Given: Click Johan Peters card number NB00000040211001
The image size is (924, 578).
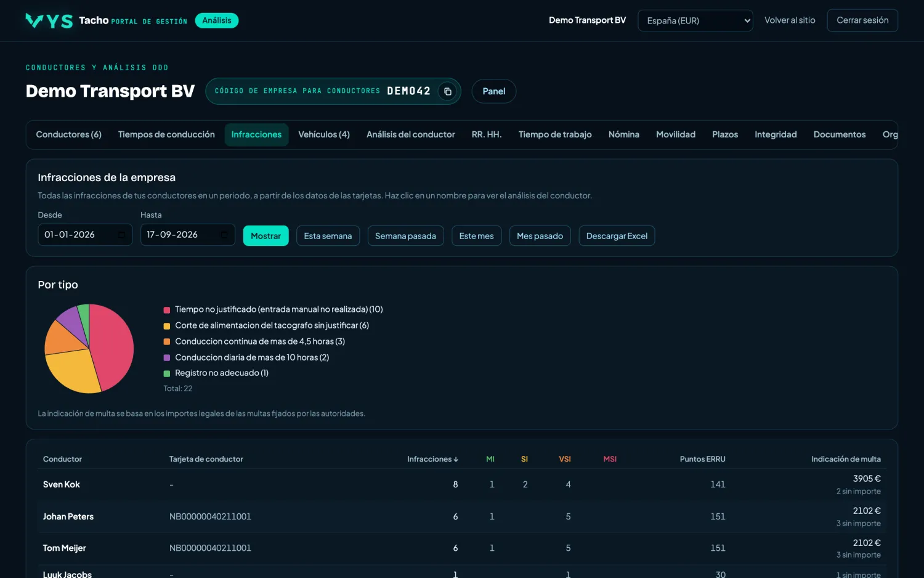Looking at the screenshot, I should [210, 516].
